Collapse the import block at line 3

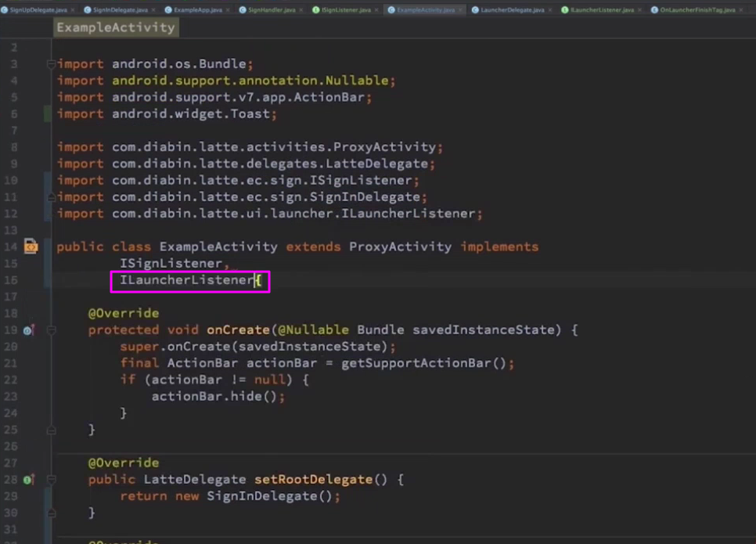(51, 63)
